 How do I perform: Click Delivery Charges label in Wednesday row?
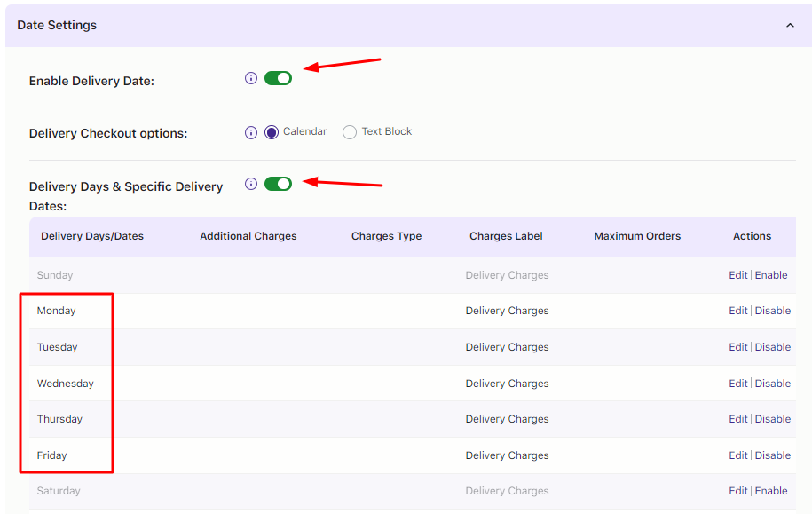507,384
